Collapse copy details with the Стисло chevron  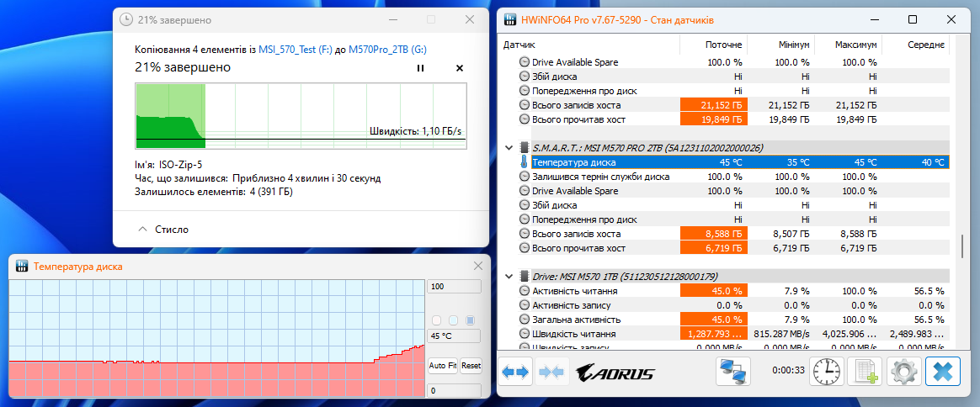pyautogui.click(x=142, y=230)
